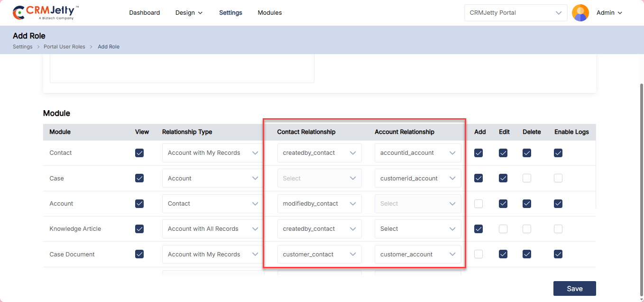Click the Design menu chevron arrow

tap(200, 13)
